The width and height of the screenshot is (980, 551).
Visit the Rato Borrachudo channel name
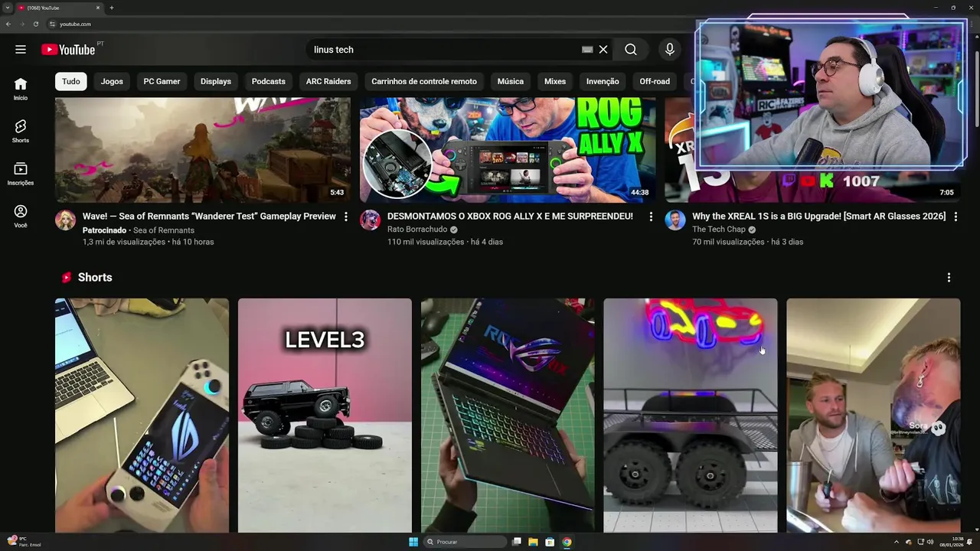click(x=417, y=230)
